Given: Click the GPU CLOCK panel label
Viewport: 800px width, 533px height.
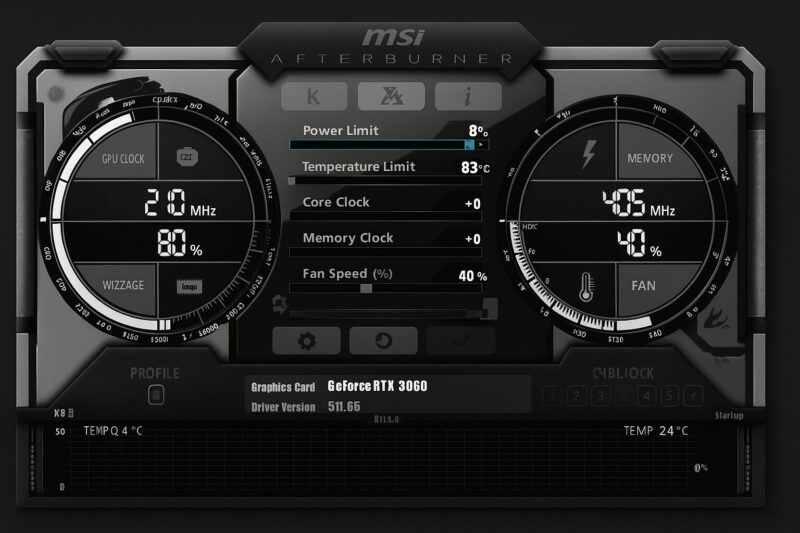Looking at the screenshot, I should 123,159.
